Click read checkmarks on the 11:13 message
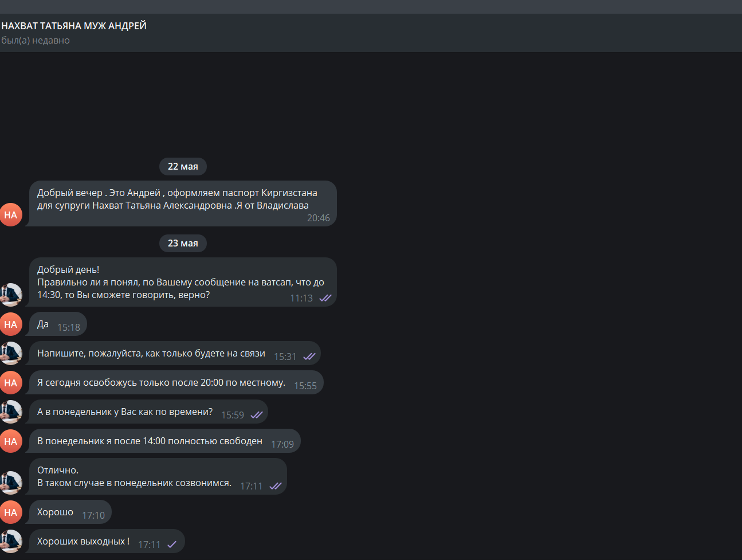This screenshot has height=560, width=742. pos(325,298)
